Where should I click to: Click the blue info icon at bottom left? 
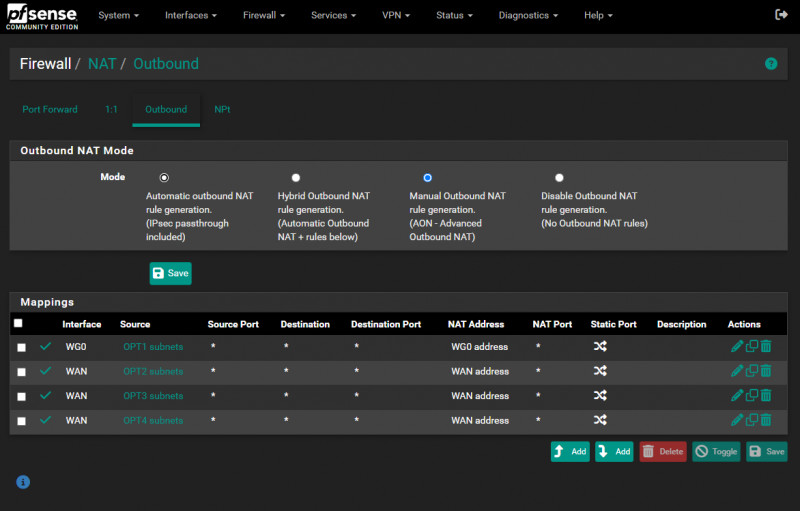[23, 482]
